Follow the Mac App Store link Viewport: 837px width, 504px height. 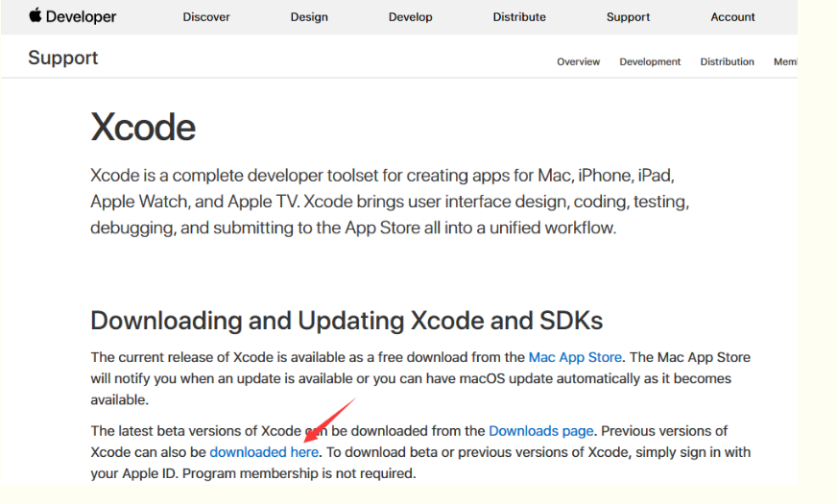click(x=575, y=357)
